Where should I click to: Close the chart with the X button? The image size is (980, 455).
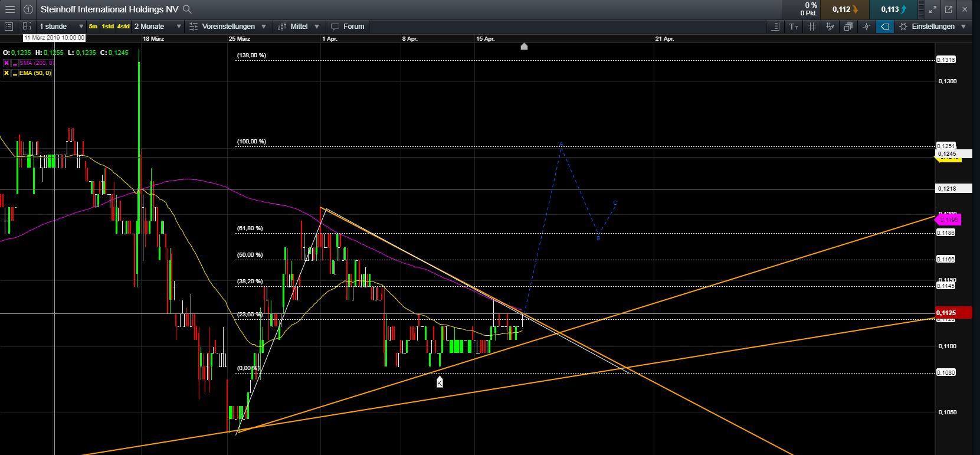coord(966,9)
